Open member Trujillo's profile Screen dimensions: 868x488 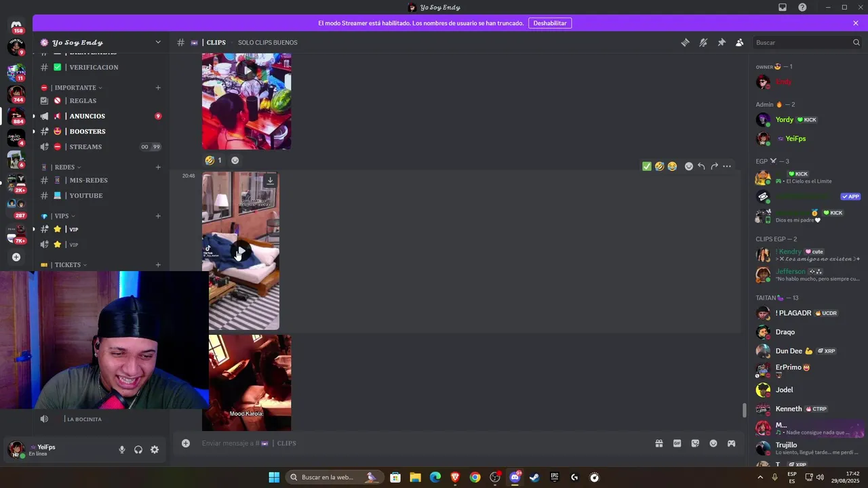[807, 448]
